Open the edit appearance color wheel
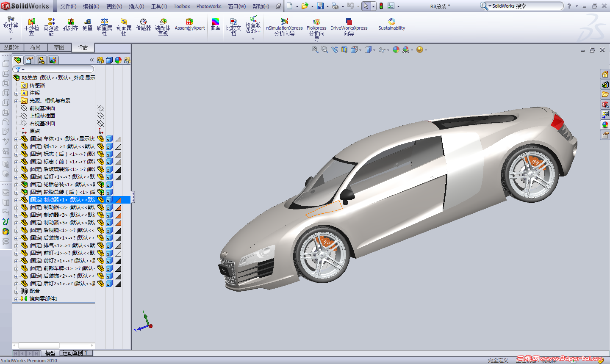This screenshot has width=610, height=364. (x=396, y=50)
